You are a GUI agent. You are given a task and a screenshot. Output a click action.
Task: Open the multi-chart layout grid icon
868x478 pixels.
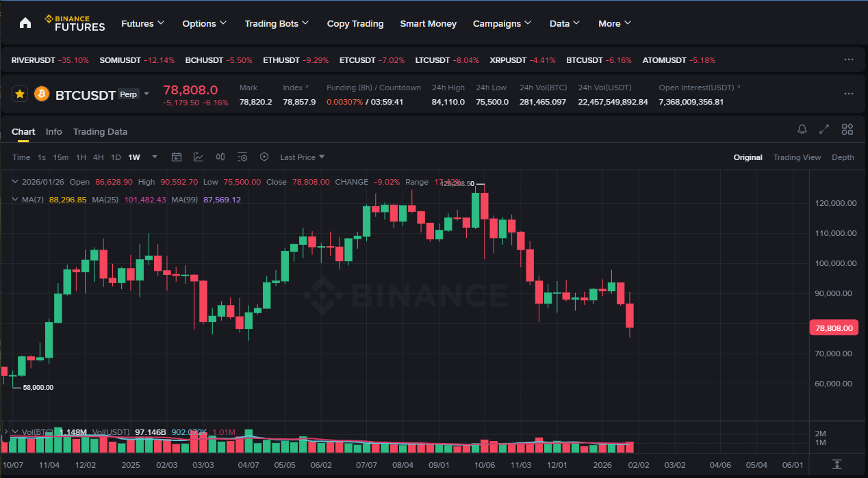coord(847,130)
